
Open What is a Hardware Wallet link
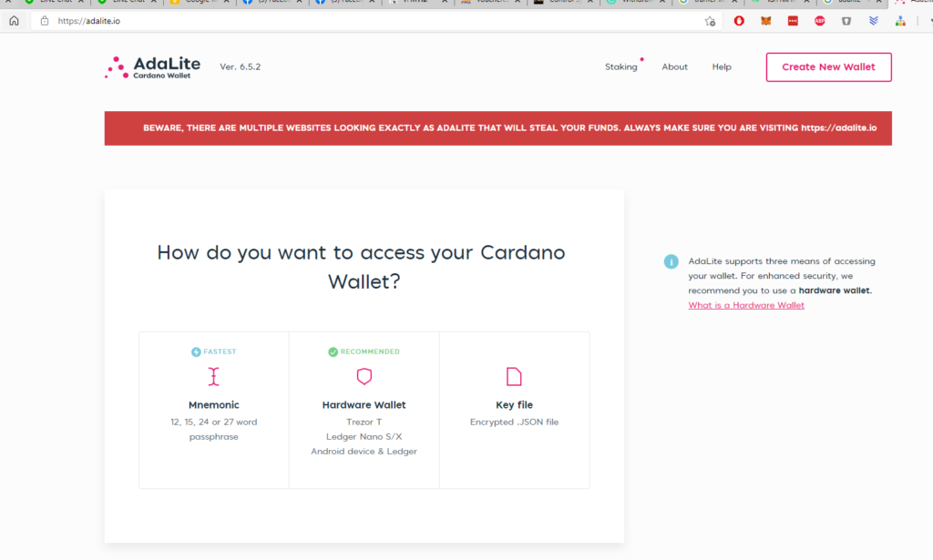coord(746,305)
